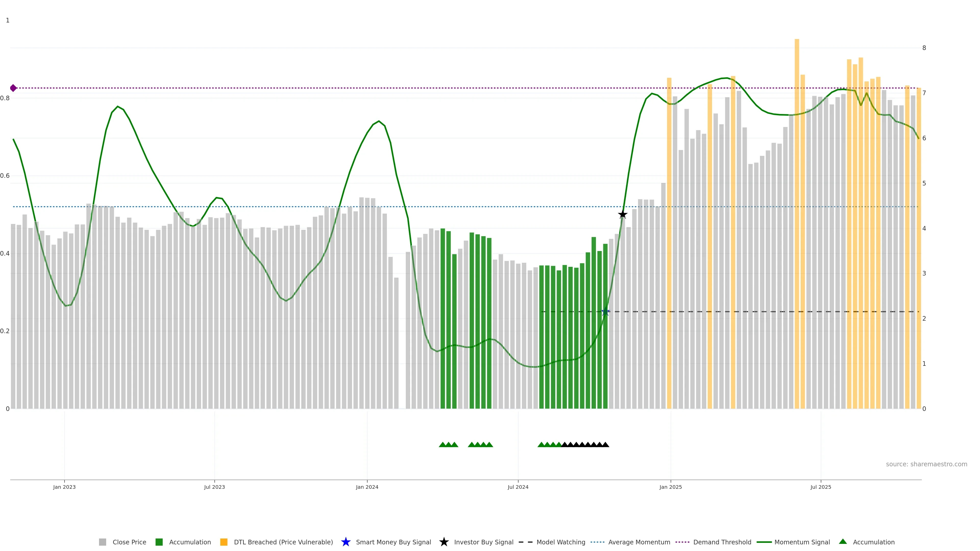980x551 pixels.
Task: Click the gray Close Price legend square
Action: (x=103, y=542)
